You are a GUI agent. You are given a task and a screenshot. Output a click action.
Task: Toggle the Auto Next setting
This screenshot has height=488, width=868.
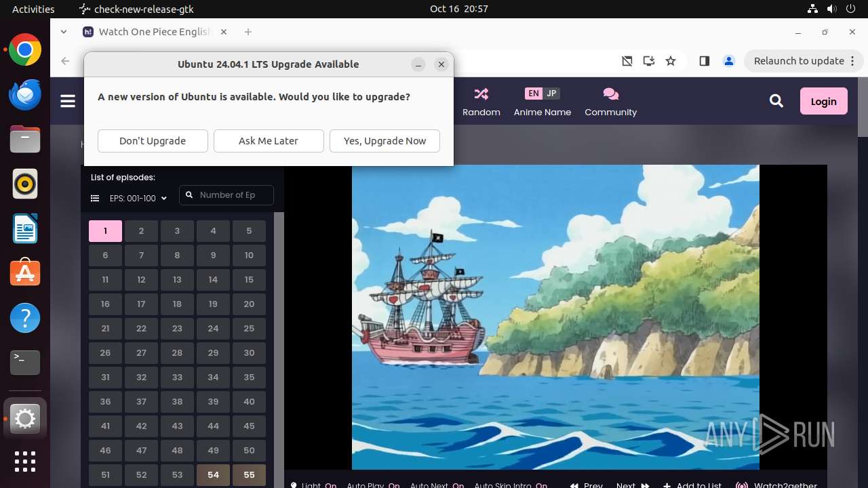(x=437, y=485)
